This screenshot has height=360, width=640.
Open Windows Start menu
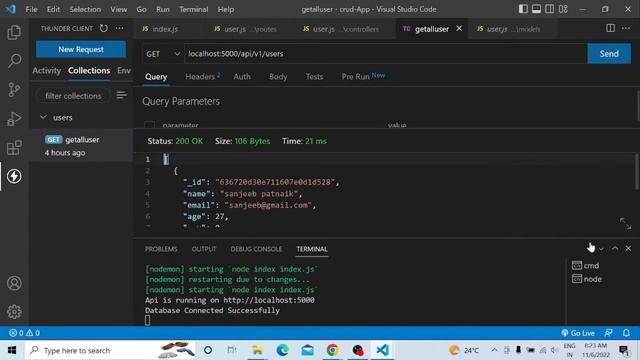pyautogui.click(x=12, y=350)
